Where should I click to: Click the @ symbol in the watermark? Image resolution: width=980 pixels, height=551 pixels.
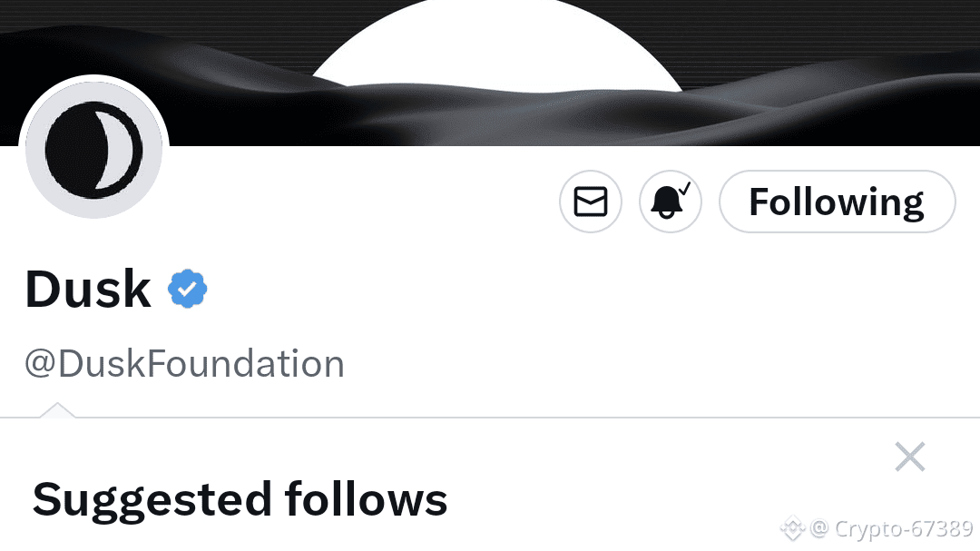819,529
